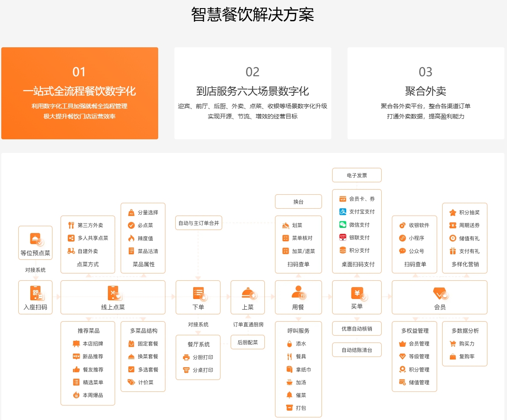
Task: Click 优惠自动核销 box
Action: tap(357, 328)
